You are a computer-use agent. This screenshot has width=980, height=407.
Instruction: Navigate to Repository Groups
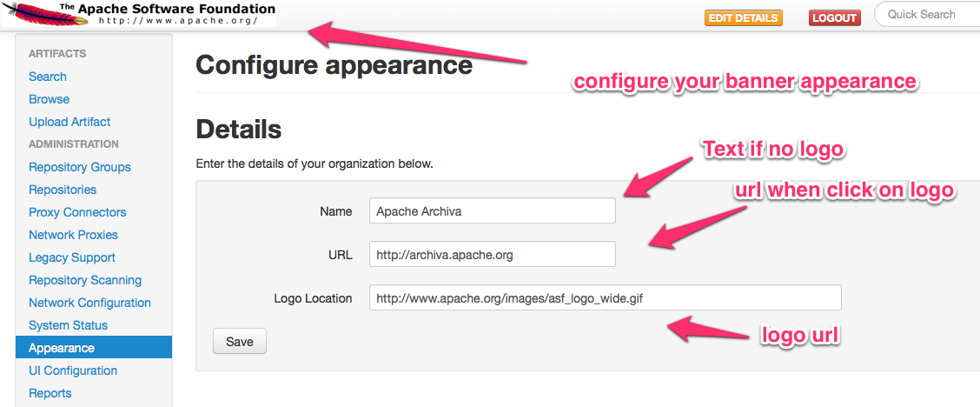(80, 167)
